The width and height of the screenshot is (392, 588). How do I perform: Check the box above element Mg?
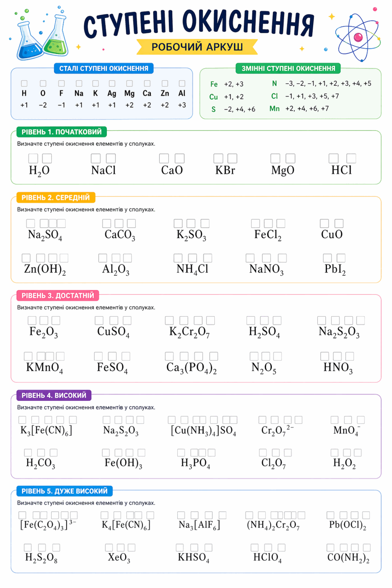click(x=129, y=83)
